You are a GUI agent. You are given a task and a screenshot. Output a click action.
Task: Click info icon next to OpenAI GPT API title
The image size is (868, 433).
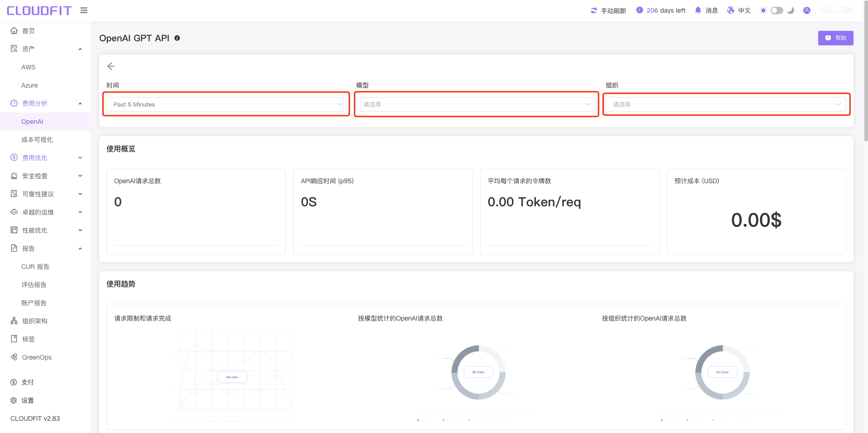pyautogui.click(x=177, y=38)
